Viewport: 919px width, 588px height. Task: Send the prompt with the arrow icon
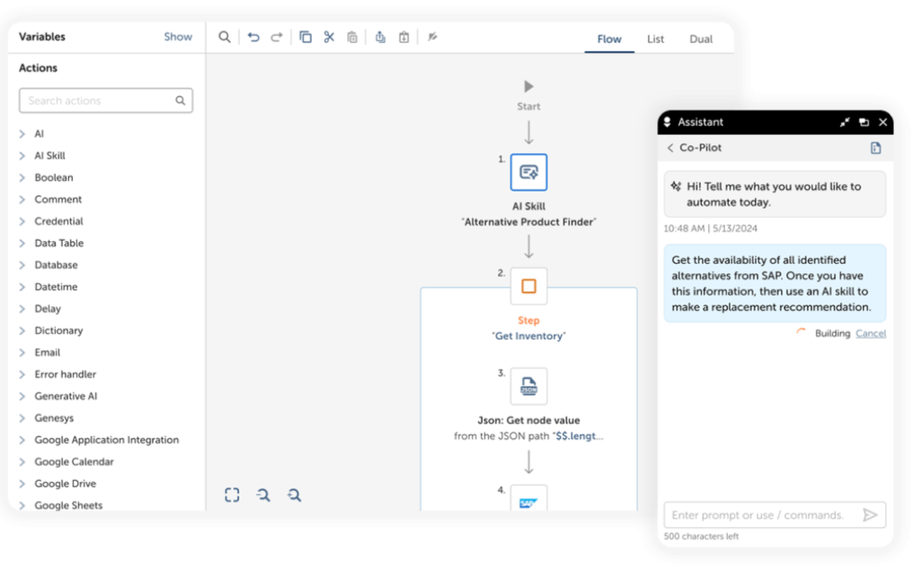coord(870,515)
